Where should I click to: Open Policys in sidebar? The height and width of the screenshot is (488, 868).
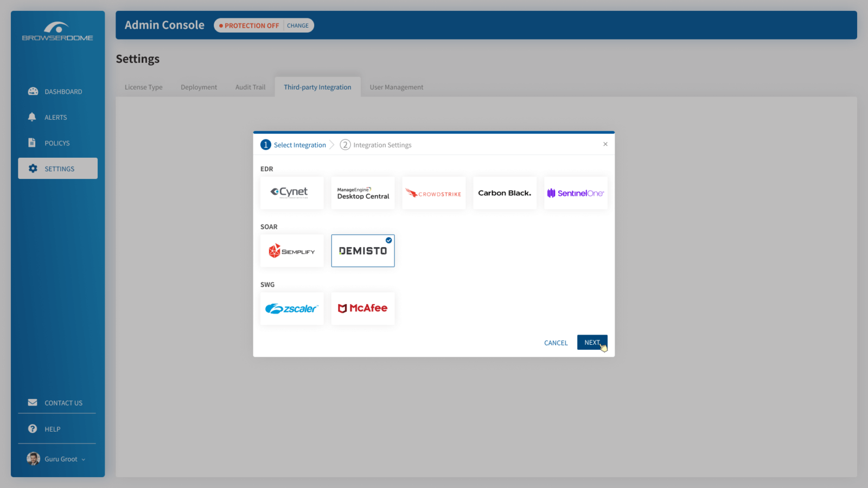(58, 143)
